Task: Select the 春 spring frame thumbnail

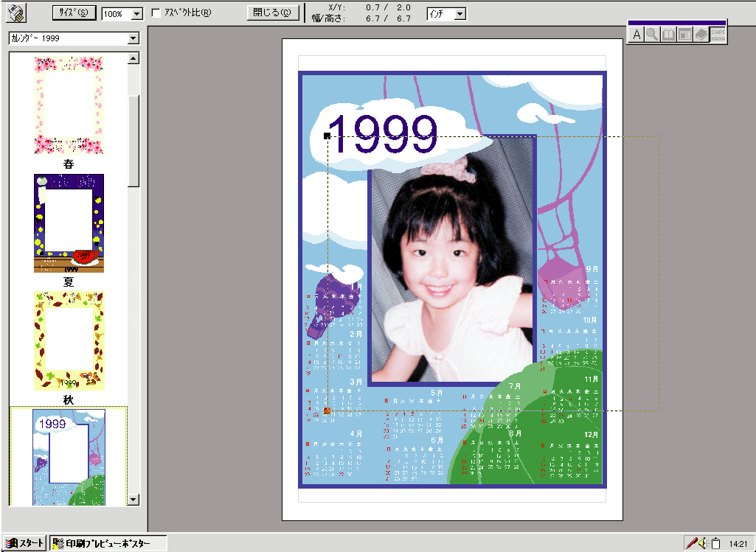Action: click(x=69, y=105)
